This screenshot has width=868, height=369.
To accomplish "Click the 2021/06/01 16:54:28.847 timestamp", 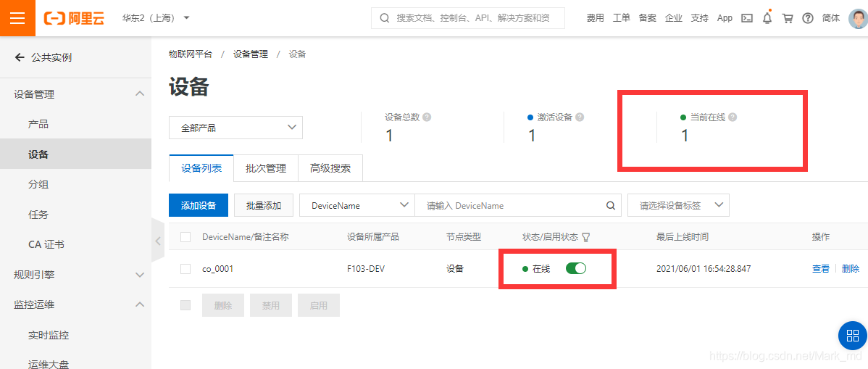I will pos(704,269).
